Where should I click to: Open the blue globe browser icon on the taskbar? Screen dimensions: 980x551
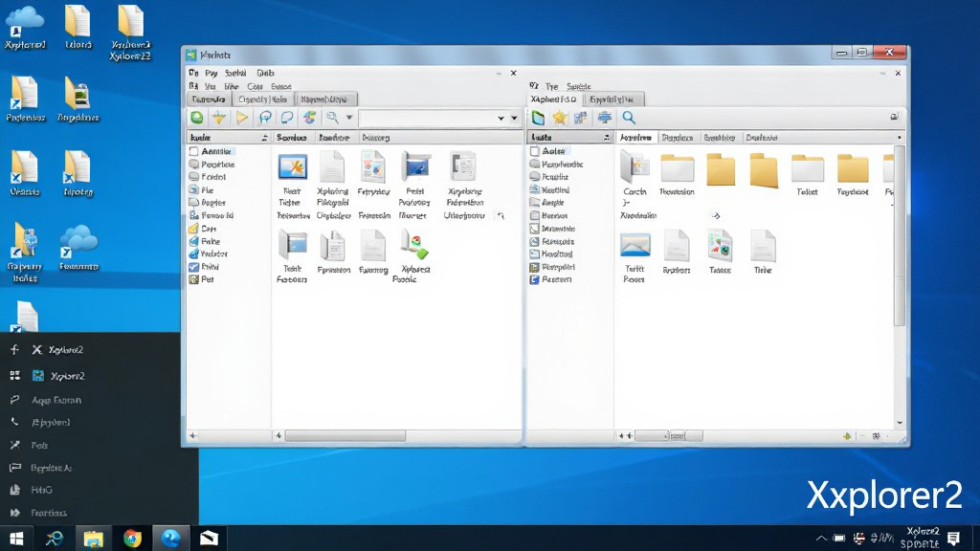click(170, 538)
